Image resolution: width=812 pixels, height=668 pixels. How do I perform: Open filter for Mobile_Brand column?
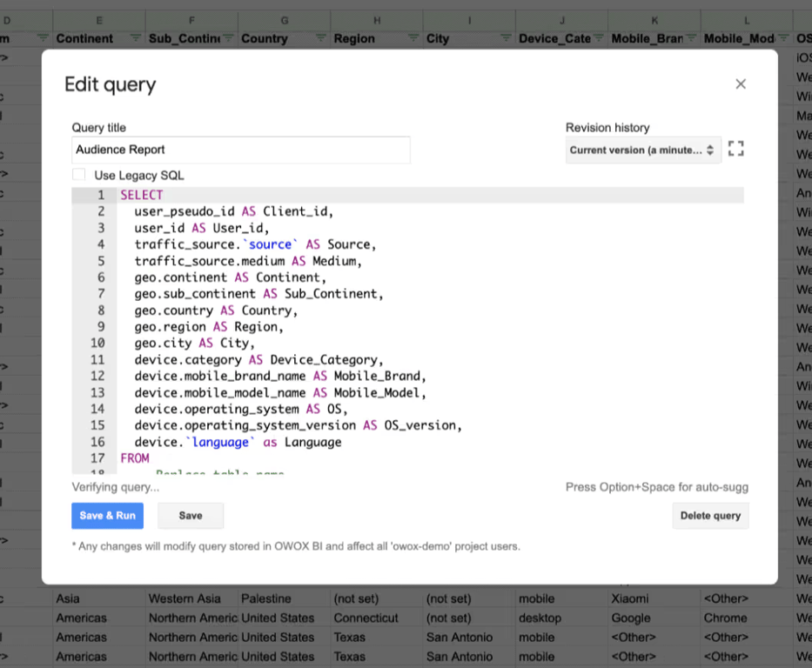691,38
